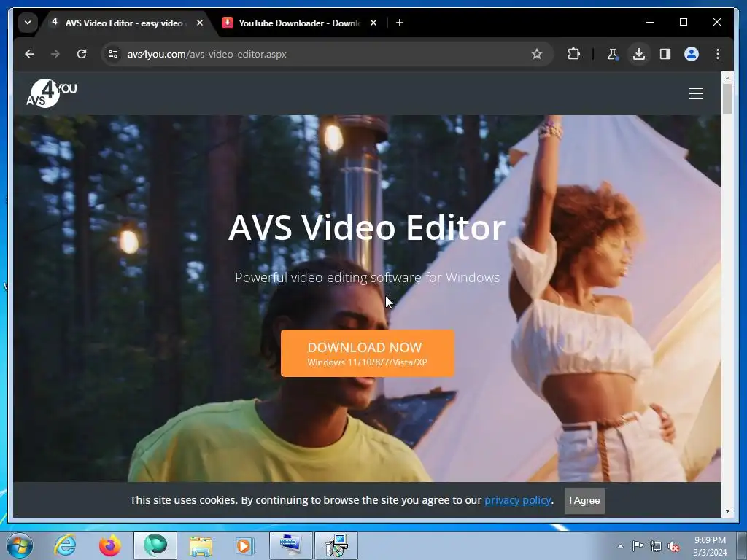Show hidden system tray icons

coord(620,546)
